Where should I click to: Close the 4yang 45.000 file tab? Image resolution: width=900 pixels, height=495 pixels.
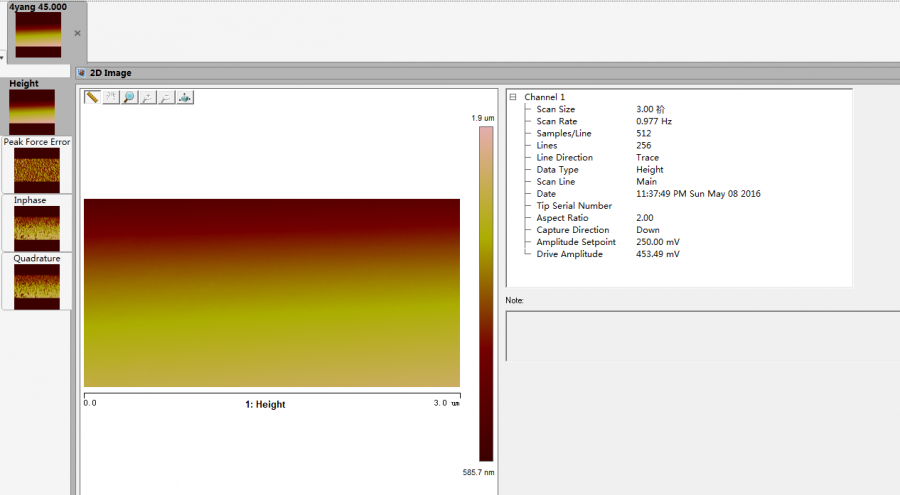[x=78, y=33]
